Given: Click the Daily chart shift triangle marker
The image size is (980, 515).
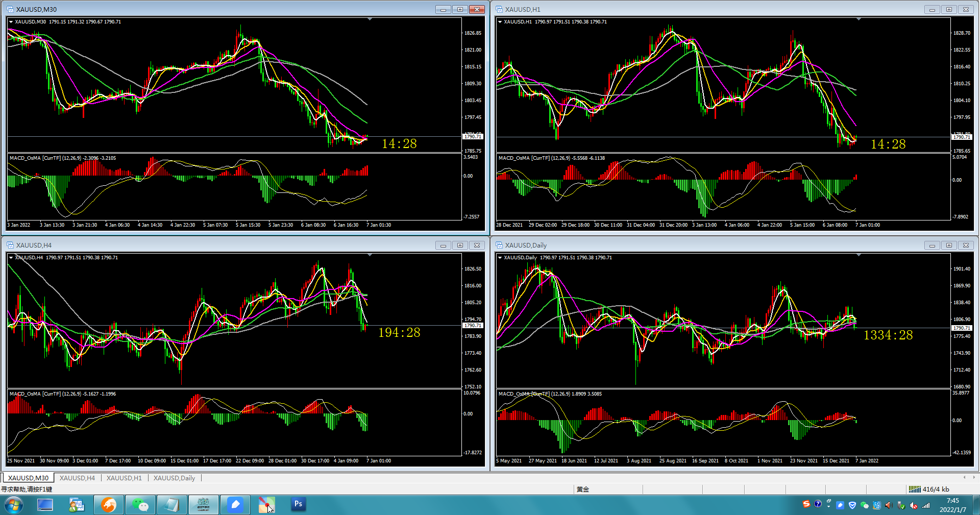Looking at the screenshot, I should (x=859, y=255).
